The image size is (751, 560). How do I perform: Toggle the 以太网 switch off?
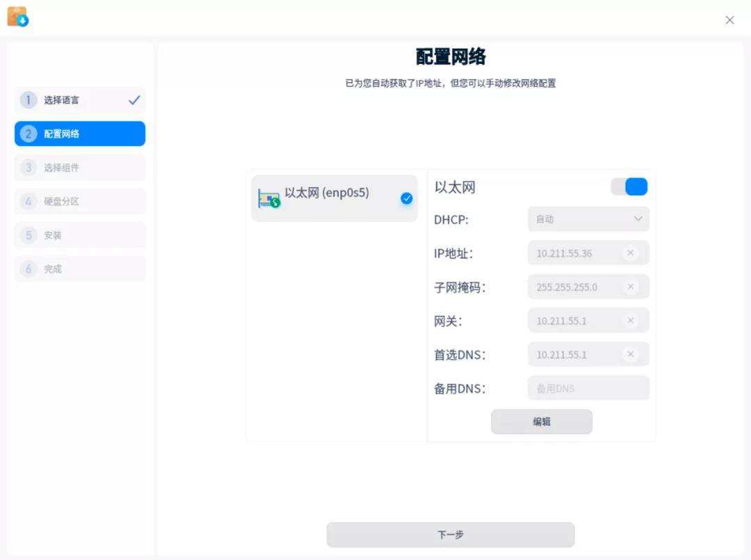(x=629, y=186)
